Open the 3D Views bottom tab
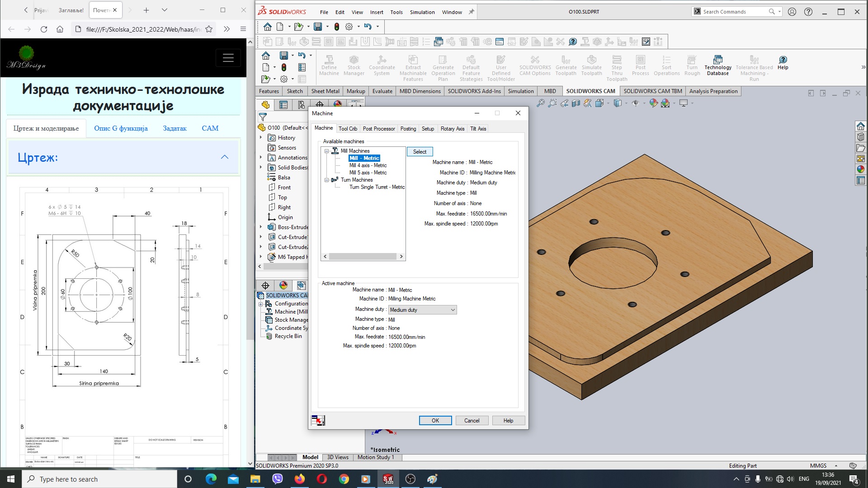 (338, 457)
